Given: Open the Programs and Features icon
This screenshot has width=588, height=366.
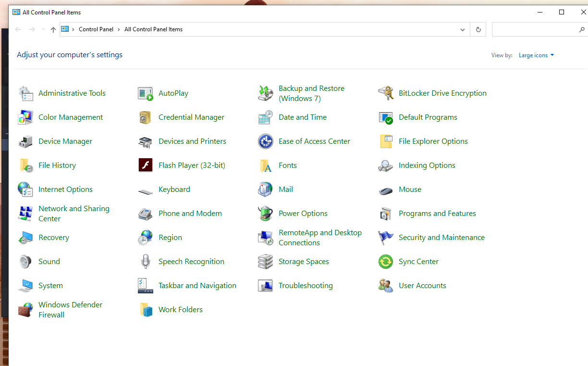Looking at the screenshot, I should [x=386, y=214].
